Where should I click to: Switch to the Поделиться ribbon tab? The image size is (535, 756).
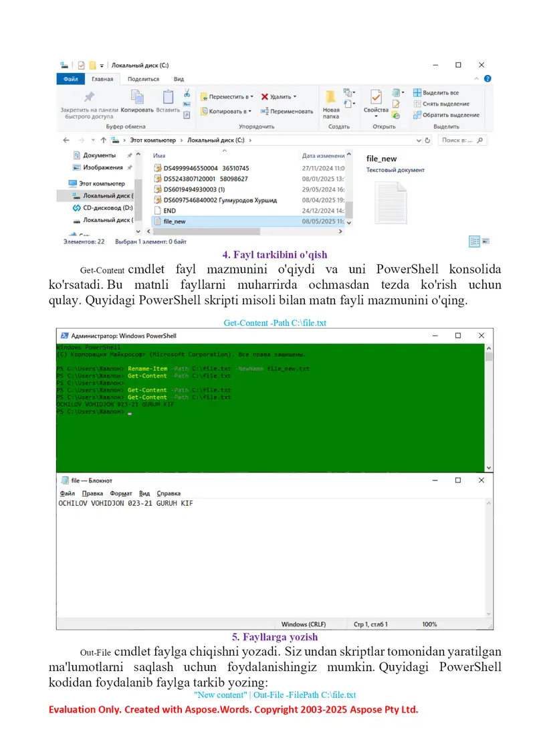click(x=143, y=79)
